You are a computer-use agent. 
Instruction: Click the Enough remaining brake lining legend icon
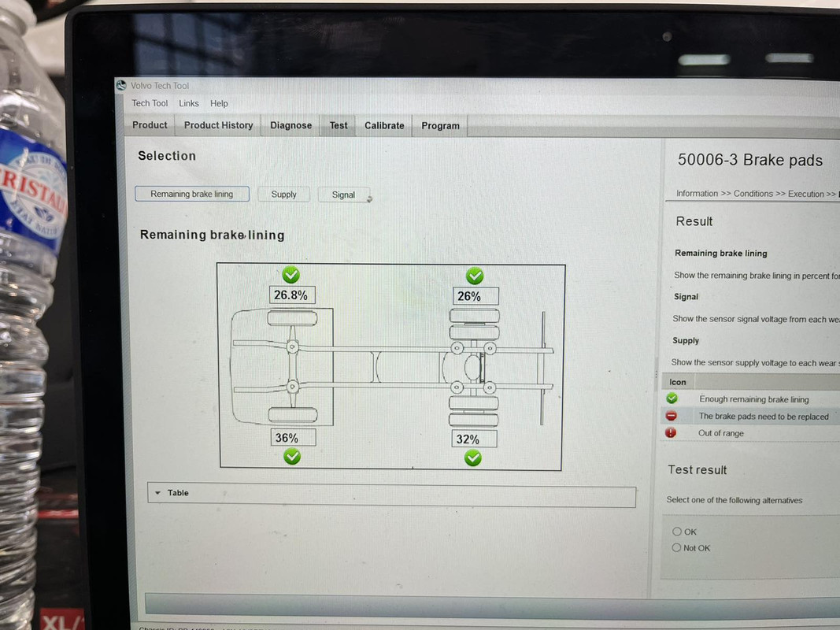coord(672,398)
